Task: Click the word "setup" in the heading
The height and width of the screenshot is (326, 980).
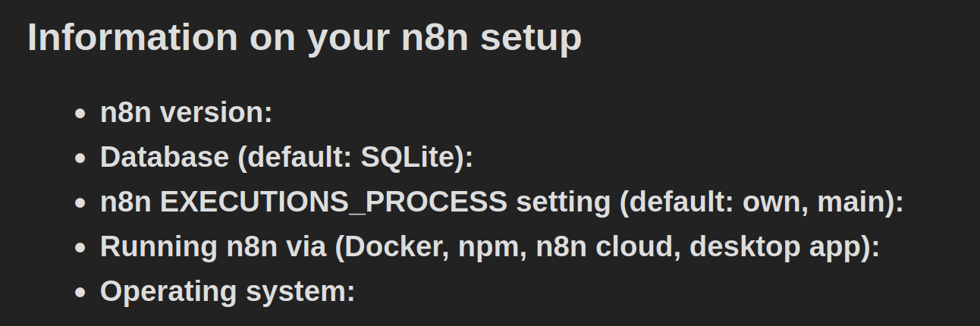Action: tap(530, 37)
